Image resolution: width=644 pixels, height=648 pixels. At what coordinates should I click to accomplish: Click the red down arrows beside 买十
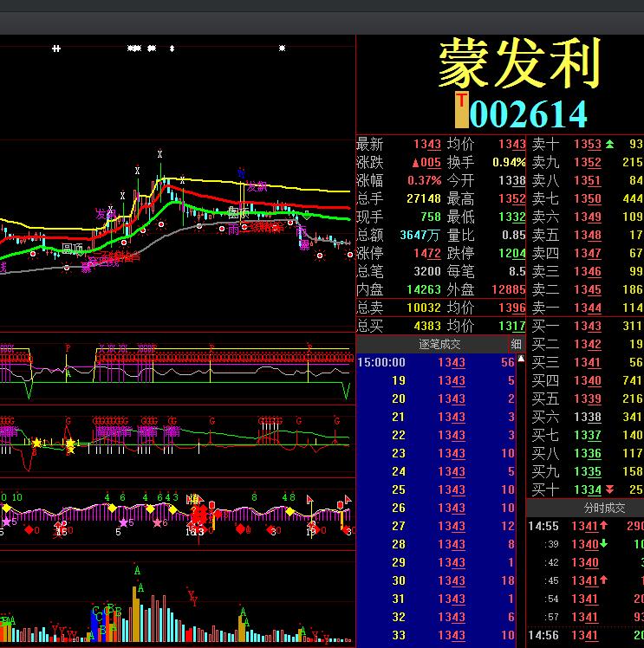609,489
